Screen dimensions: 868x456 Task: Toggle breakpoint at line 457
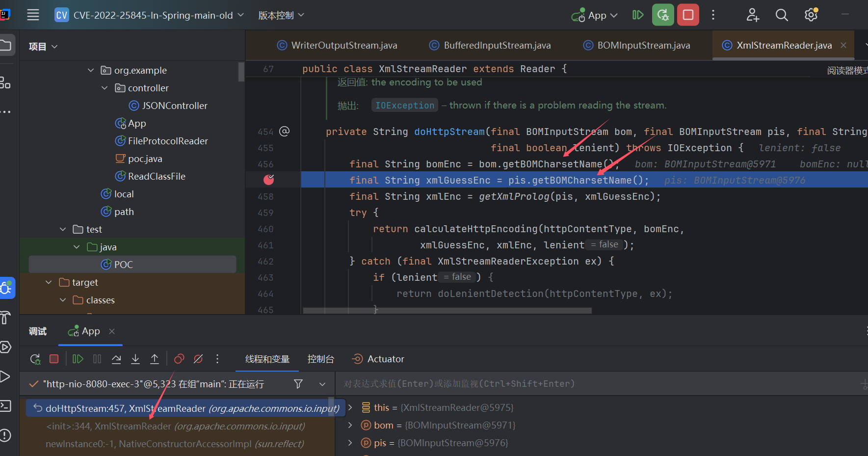(268, 180)
